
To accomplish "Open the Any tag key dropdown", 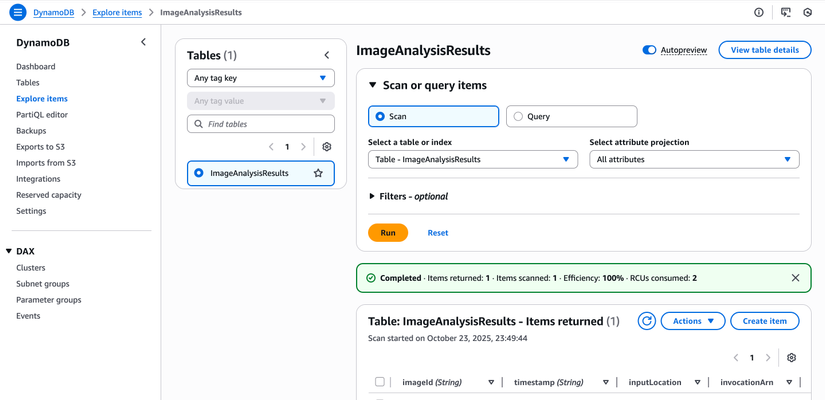I will (260, 78).
